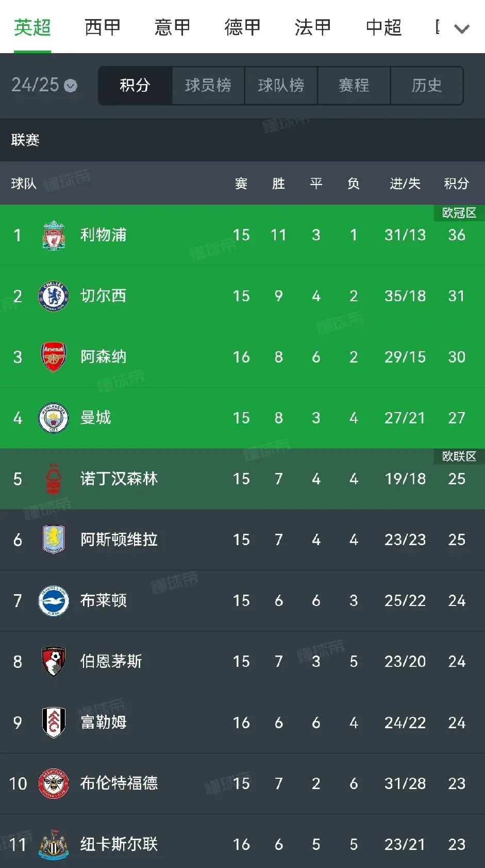The width and height of the screenshot is (485, 868).
Task: Open the 纽卡斯尔联 team row
Action: point(242,842)
